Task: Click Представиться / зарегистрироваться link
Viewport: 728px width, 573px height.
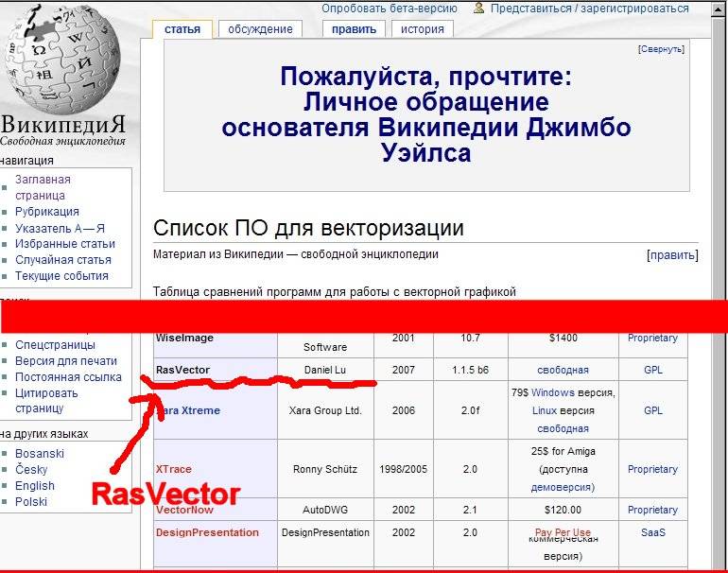Action: (x=590, y=9)
